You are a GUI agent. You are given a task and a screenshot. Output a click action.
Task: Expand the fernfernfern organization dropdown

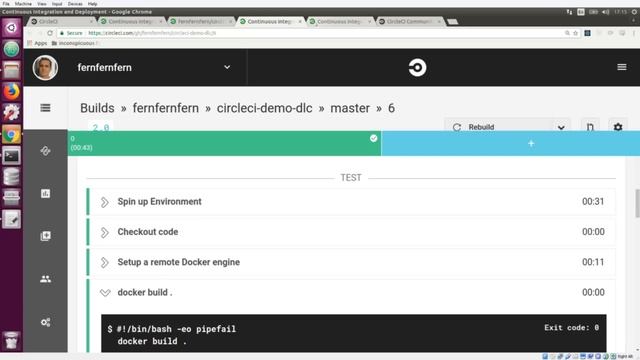pos(227,67)
